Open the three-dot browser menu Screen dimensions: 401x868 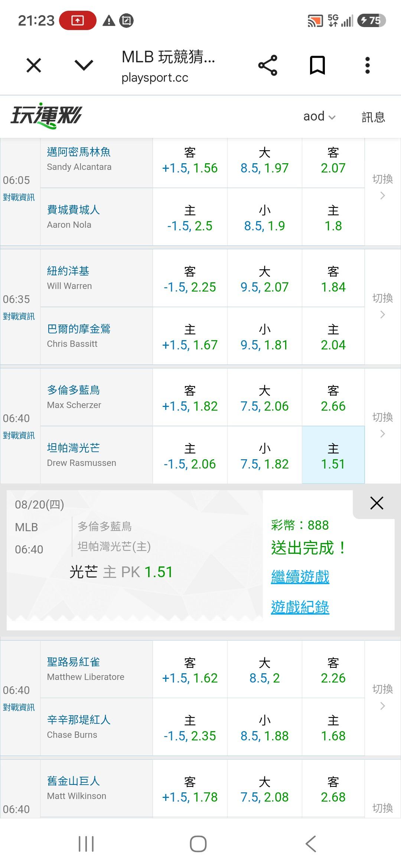[x=367, y=66]
